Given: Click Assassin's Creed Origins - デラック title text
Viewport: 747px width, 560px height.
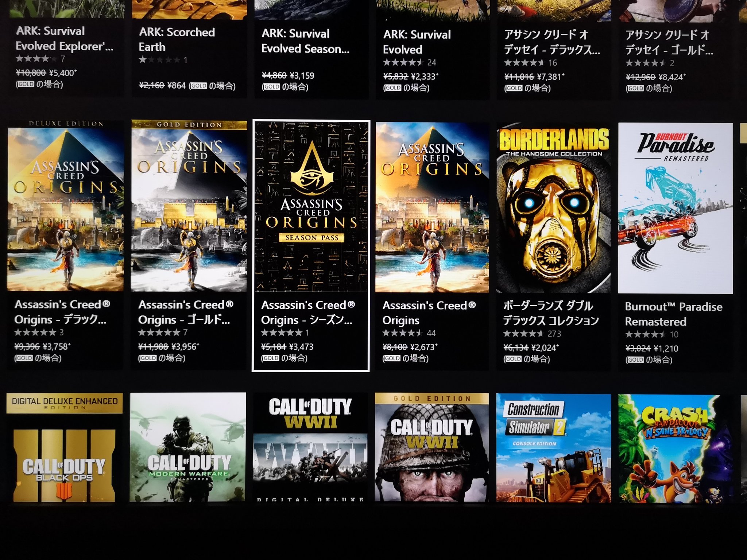Looking at the screenshot, I should click(x=62, y=312).
